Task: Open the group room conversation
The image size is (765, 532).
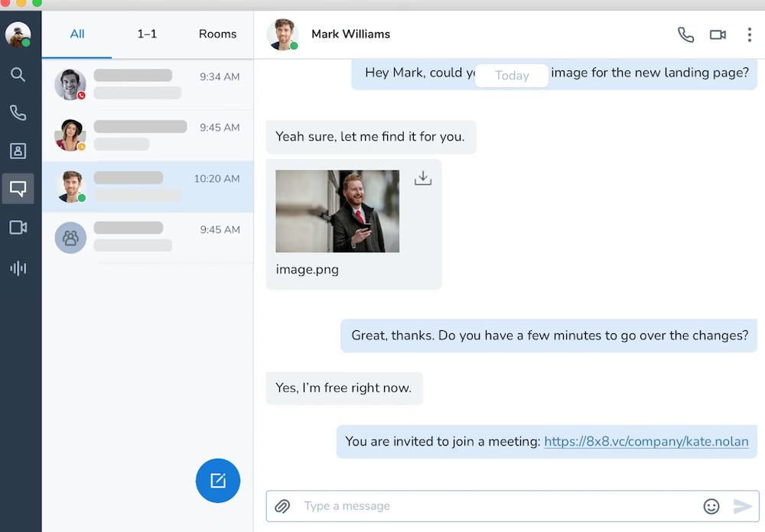Action: tap(148, 238)
